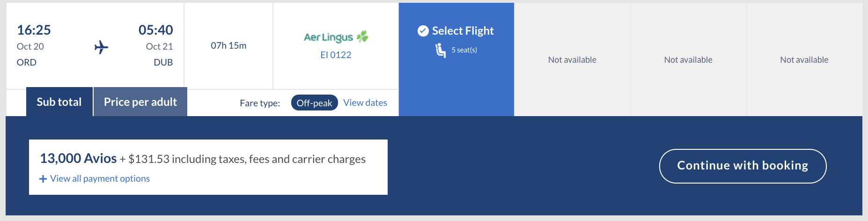Click the 13,000 Avios price text
868x221 pixels.
78,158
